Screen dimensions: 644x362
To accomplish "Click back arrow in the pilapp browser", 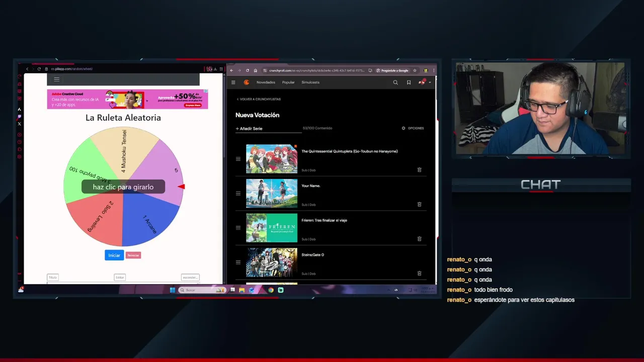I will pos(27,69).
